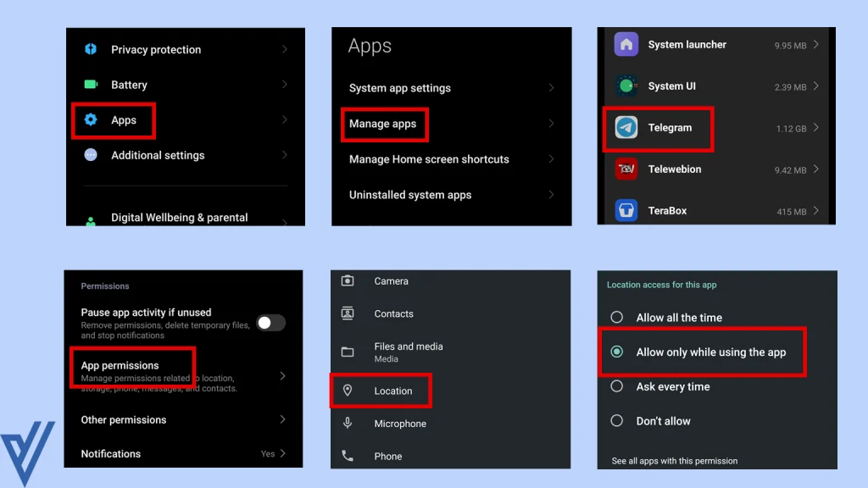Open Additional settings entry

[186, 156]
